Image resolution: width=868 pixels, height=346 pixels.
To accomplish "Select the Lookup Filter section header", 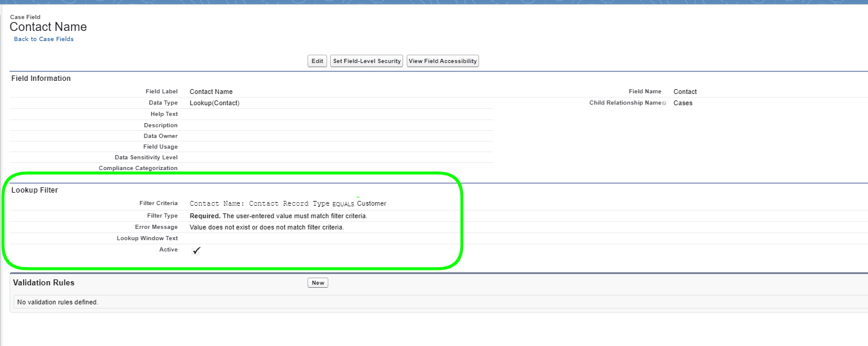I will tap(34, 190).
